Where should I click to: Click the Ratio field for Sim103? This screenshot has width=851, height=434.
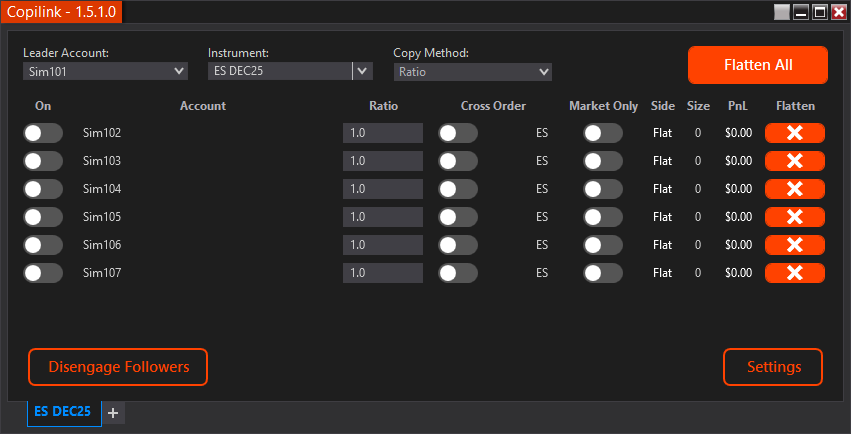coord(382,161)
